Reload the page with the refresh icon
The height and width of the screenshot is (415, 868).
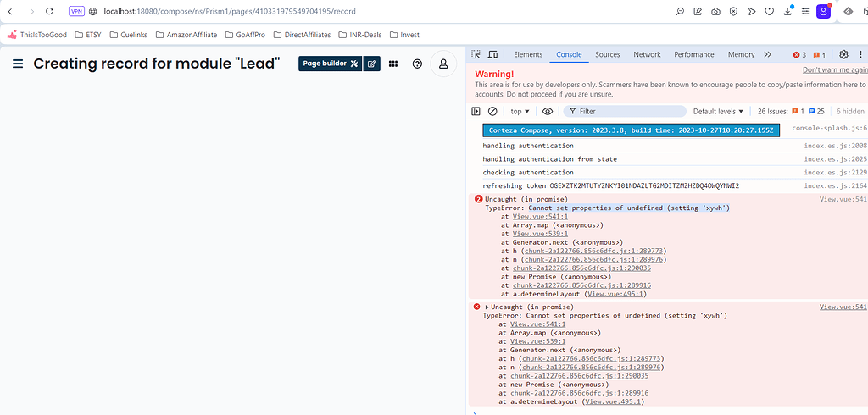tap(49, 11)
